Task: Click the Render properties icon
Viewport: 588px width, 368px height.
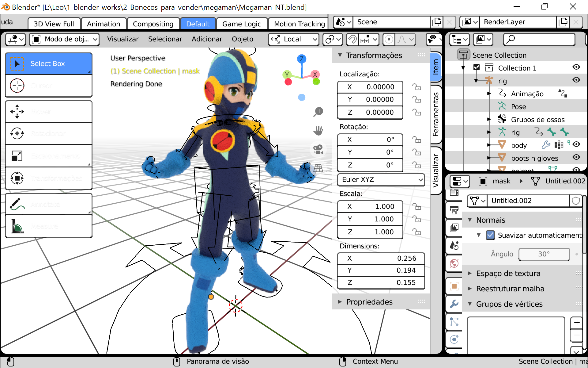Action: (454, 193)
